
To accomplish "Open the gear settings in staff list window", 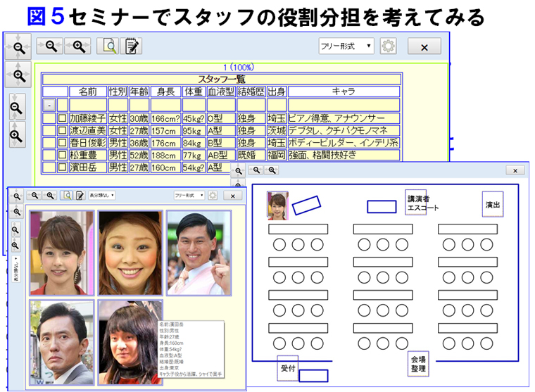I will (388, 46).
